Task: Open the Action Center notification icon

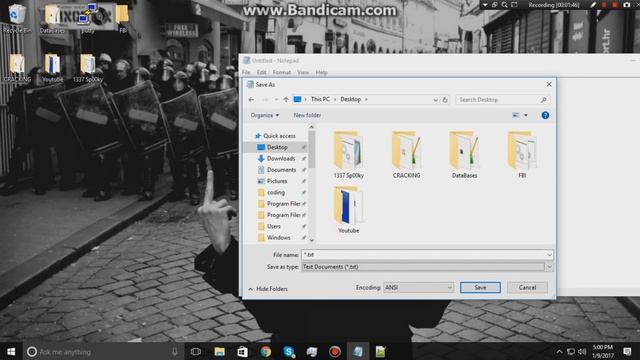Action: [627, 351]
